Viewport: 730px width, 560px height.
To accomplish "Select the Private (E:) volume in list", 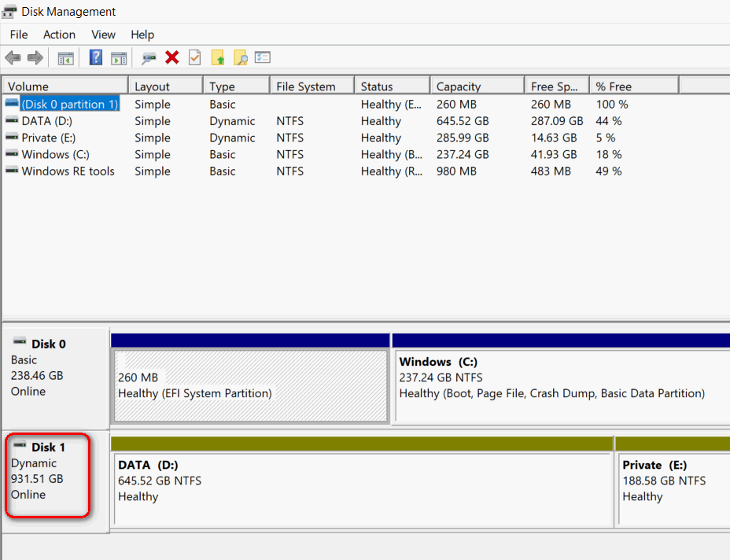I will point(49,138).
